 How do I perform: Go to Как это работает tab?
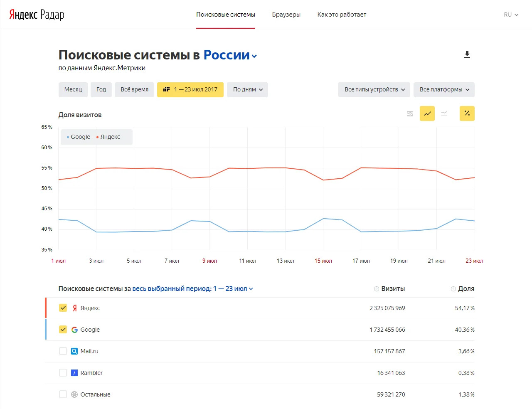[342, 15]
